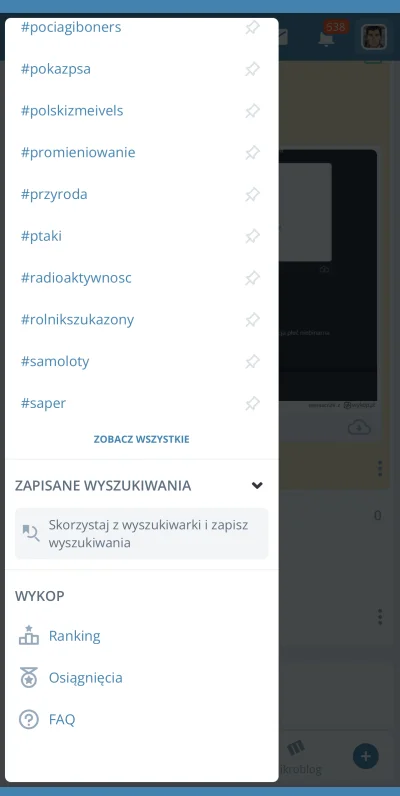Open the Osiągnięcia menu entry
Image resolution: width=400 pixels, height=796 pixels.
tap(85, 678)
